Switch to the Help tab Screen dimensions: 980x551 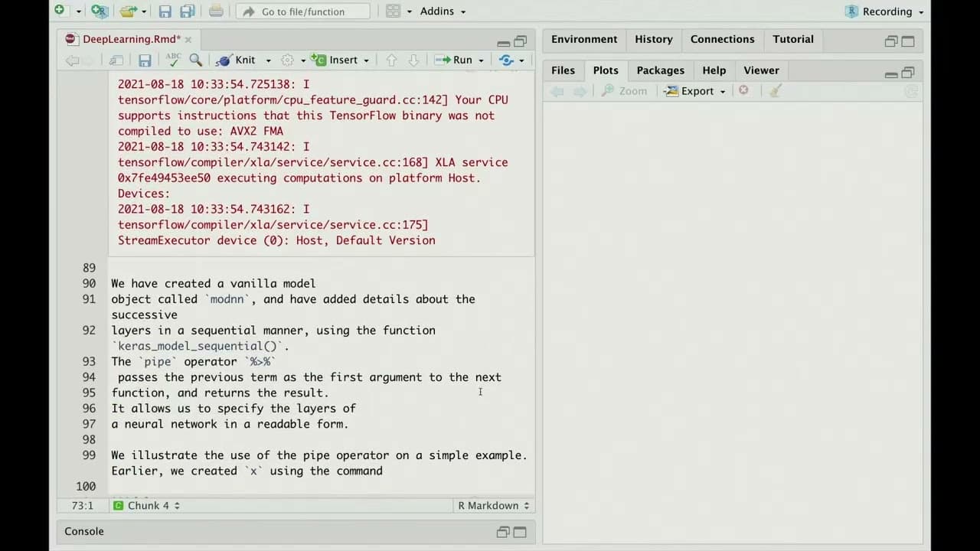pos(714,70)
